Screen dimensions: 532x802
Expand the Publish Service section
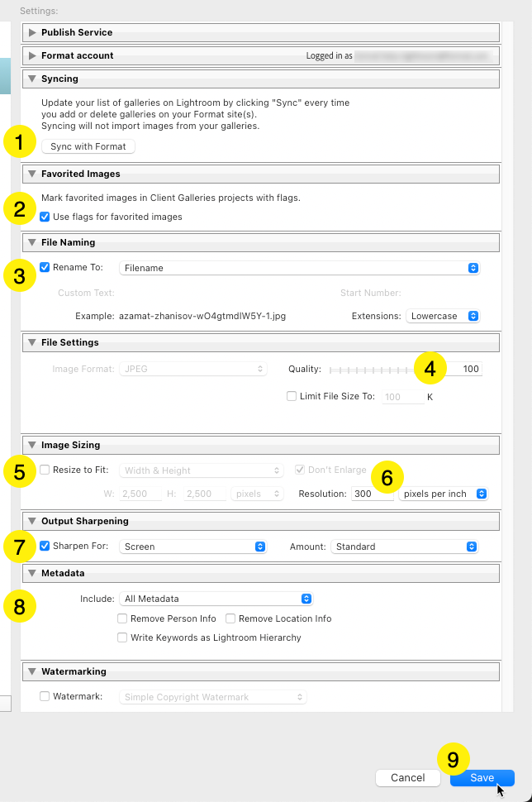point(32,32)
